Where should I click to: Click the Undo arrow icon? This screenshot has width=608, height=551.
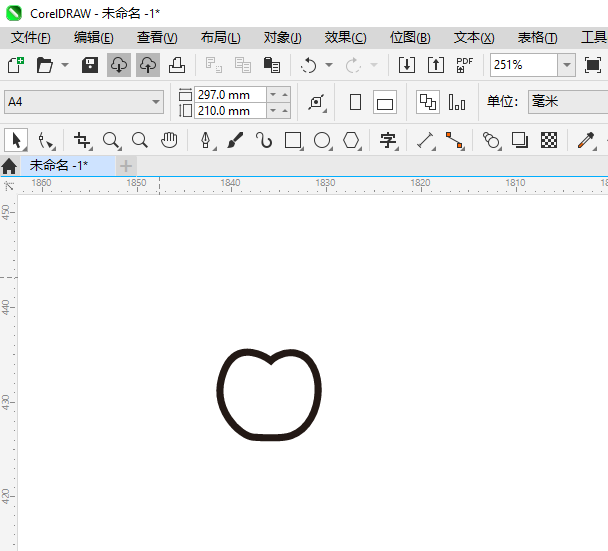point(309,65)
